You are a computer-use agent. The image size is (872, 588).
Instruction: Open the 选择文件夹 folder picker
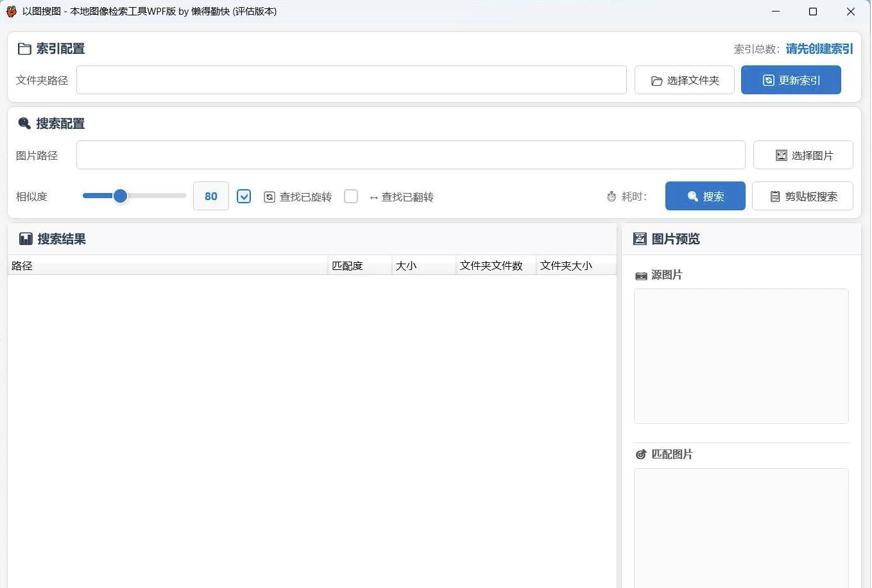pyautogui.click(x=684, y=80)
